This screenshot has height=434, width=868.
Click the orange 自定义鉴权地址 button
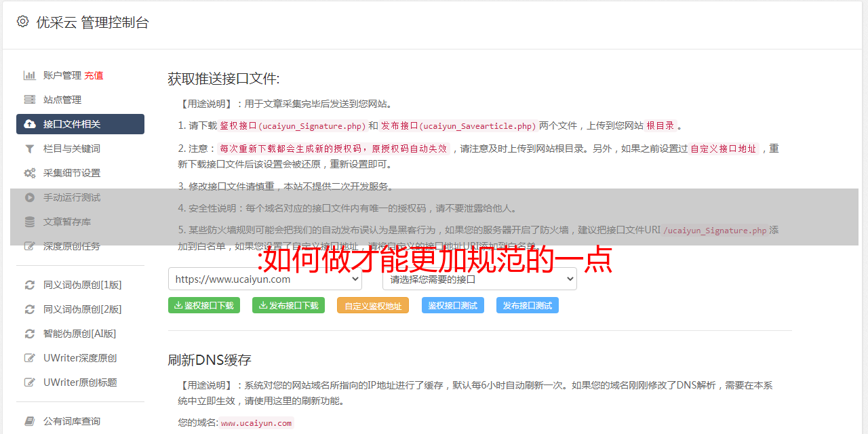tap(373, 305)
